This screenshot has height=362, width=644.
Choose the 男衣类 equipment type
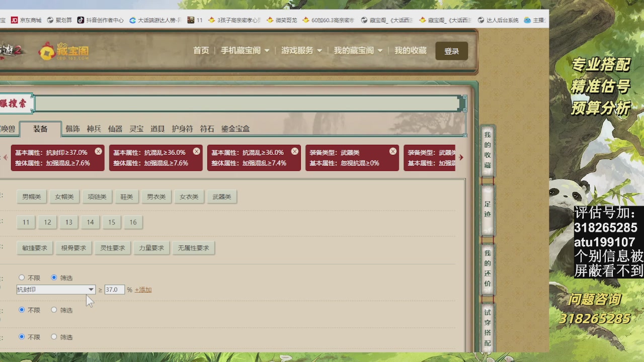click(156, 197)
